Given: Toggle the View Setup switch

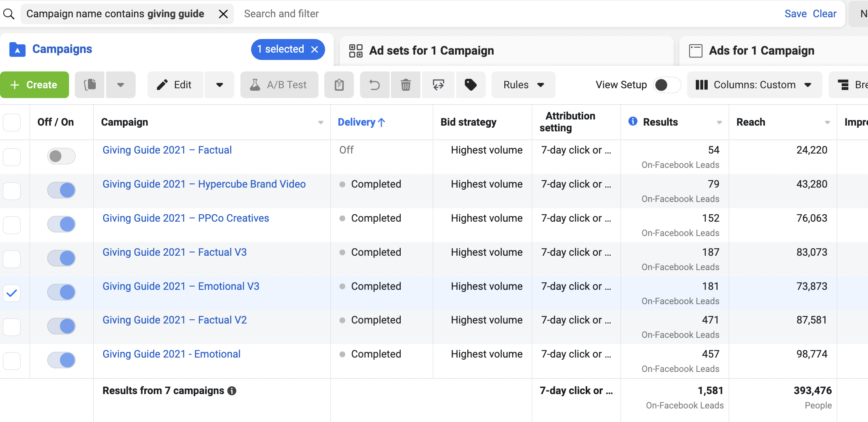Looking at the screenshot, I should (x=667, y=85).
